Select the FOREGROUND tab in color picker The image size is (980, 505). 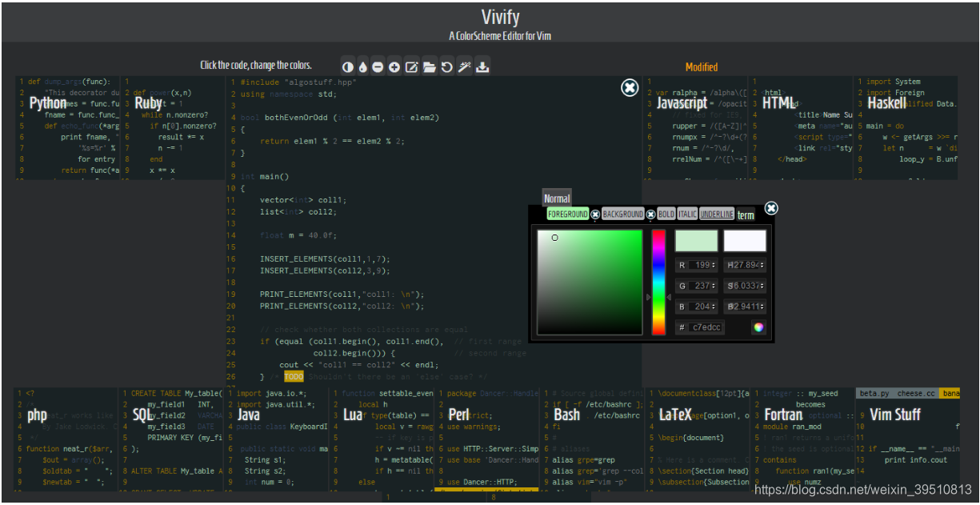[568, 214]
